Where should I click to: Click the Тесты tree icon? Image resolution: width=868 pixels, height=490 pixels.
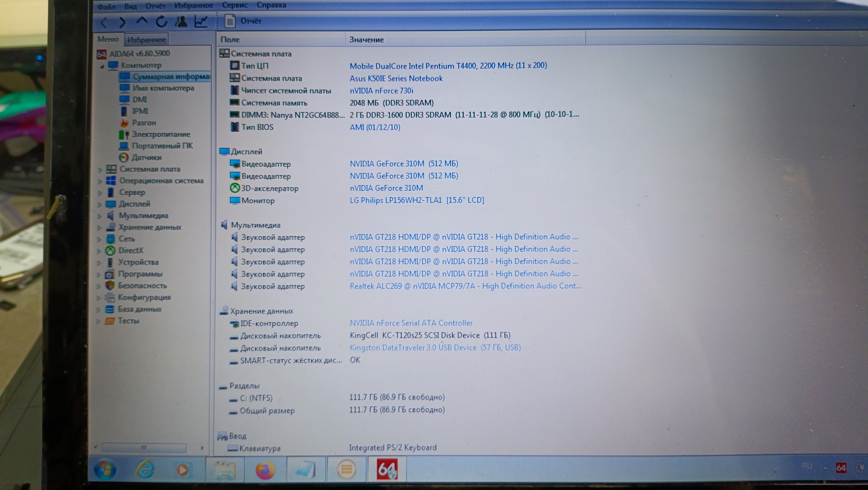pyautogui.click(x=109, y=321)
